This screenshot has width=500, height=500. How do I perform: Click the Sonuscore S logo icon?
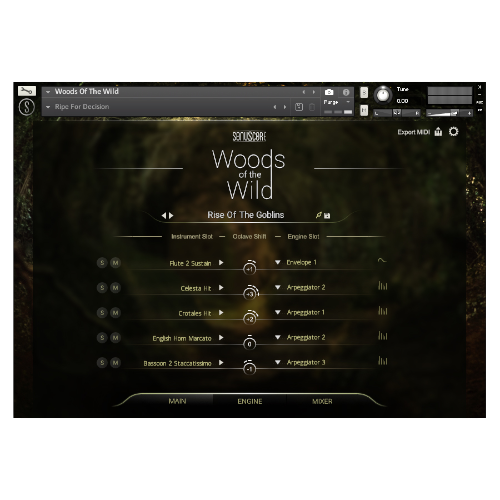27,107
